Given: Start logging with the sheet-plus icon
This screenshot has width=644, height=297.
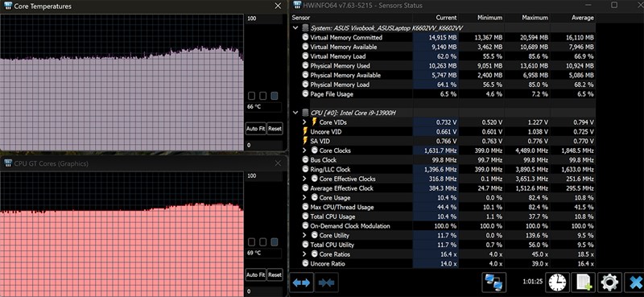Looking at the screenshot, I should tap(584, 283).
